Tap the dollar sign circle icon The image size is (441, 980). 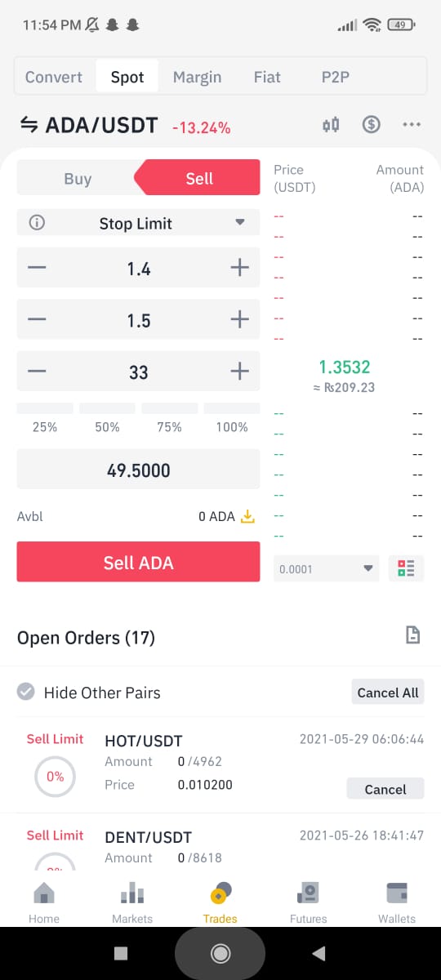372,125
